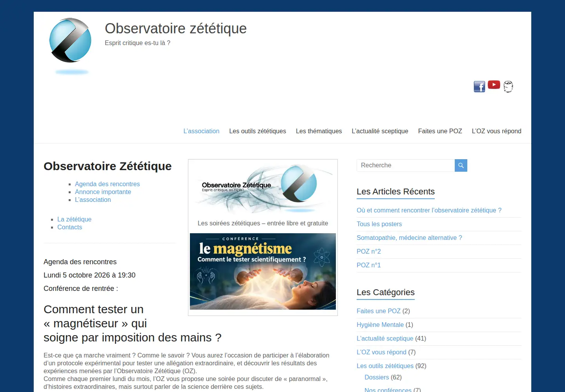Viewport: 565px width, 392px height.
Task: Open the L'association menu item
Action: 201,131
